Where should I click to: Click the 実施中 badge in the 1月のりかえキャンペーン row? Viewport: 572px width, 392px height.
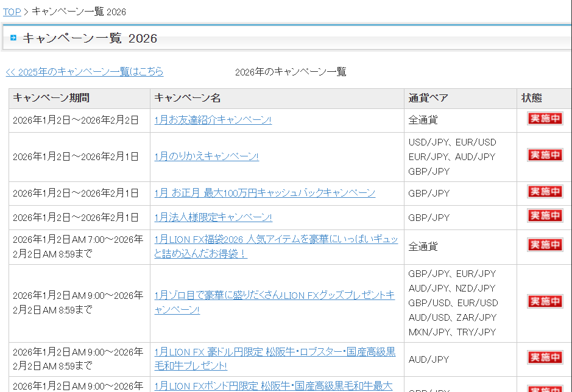pyautogui.click(x=545, y=155)
